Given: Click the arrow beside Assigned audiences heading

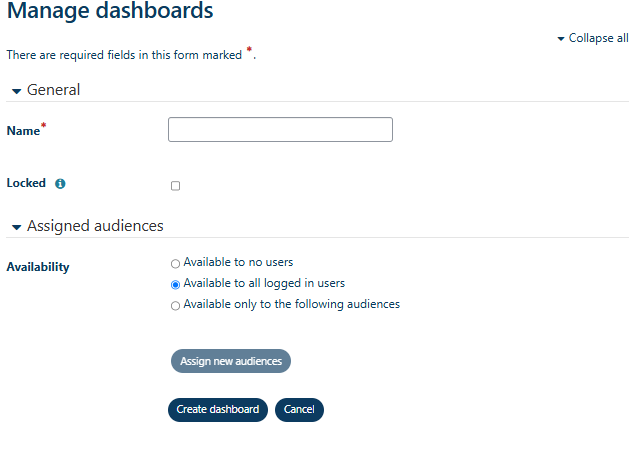Looking at the screenshot, I should 16,227.
